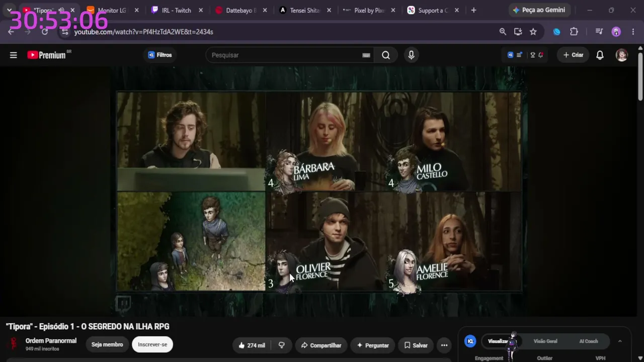Click the 949 mil inscritos text

[x=42, y=349]
